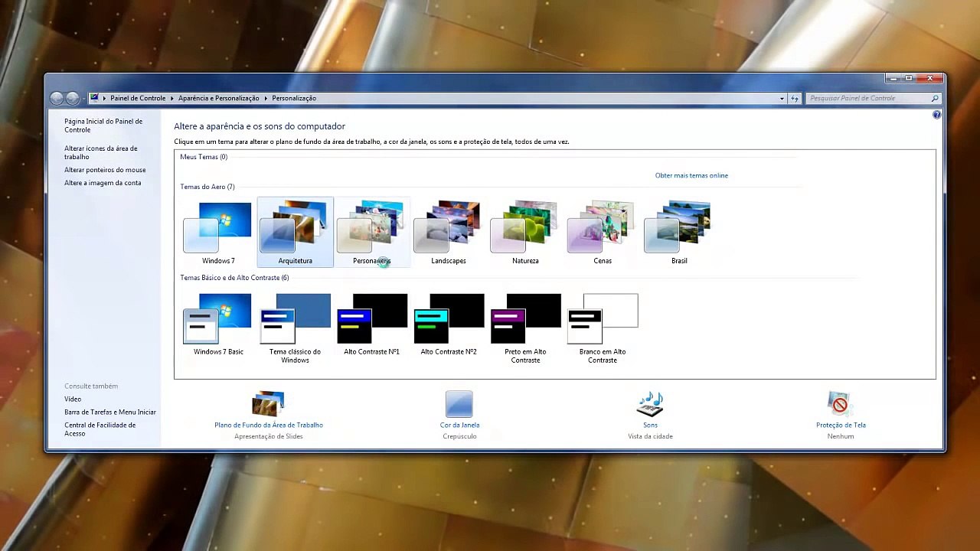Open Central de Facilidade de Acesso
This screenshot has width=980, height=551.
[x=100, y=429]
